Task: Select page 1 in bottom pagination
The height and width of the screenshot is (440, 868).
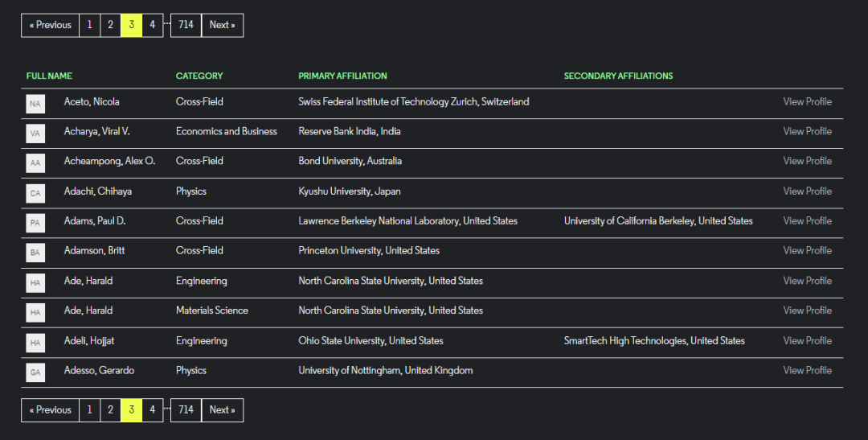Action: (x=89, y=410)
